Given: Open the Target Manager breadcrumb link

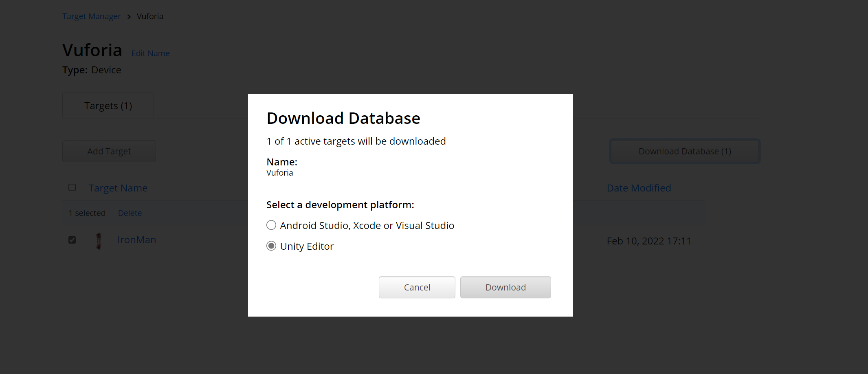Looking at the screenshot, I should 91,16.
